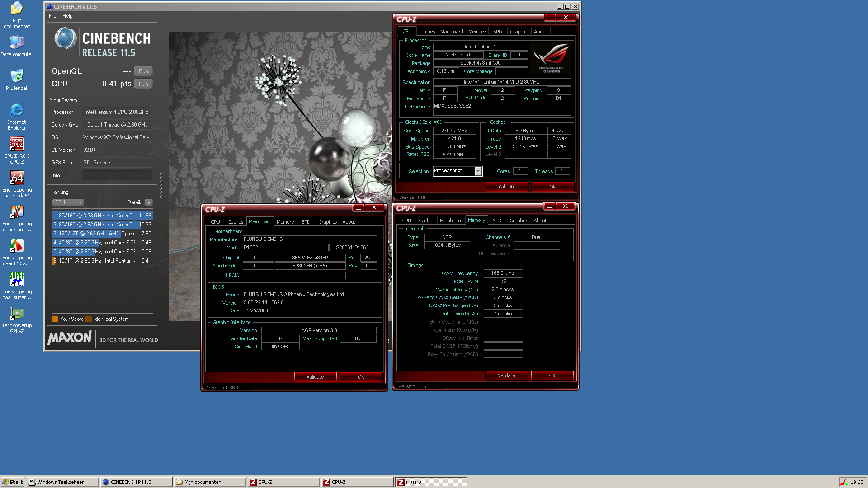
Task: Click the Cinebench Info input field
Action: tap(117, 175)
